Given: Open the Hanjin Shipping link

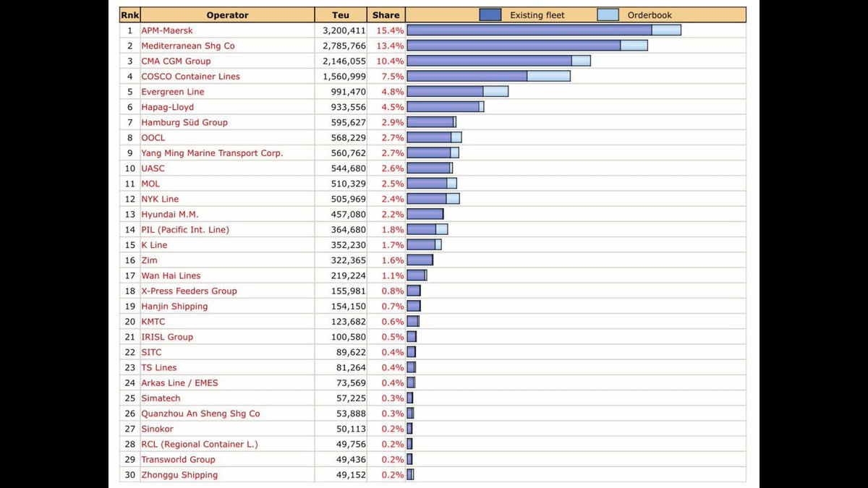Looking at the screenshot, I should click(174, 306).
